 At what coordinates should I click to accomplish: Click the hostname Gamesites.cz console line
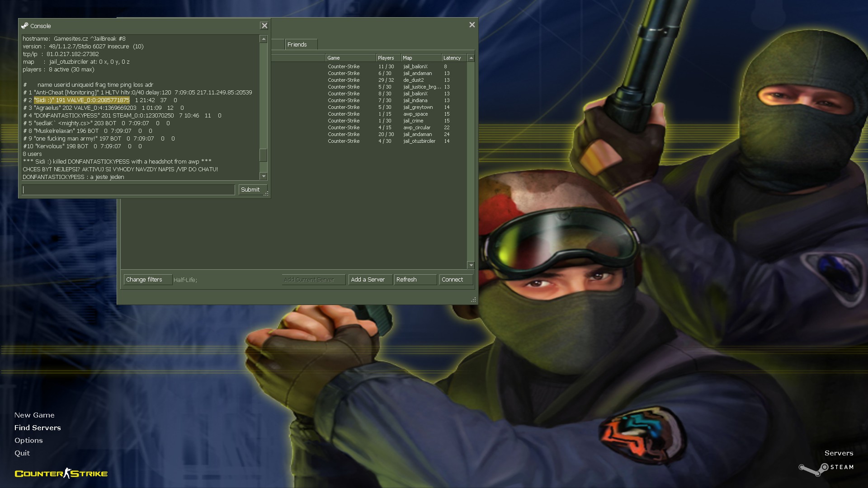pyautogui.click(x=74, y=39)
